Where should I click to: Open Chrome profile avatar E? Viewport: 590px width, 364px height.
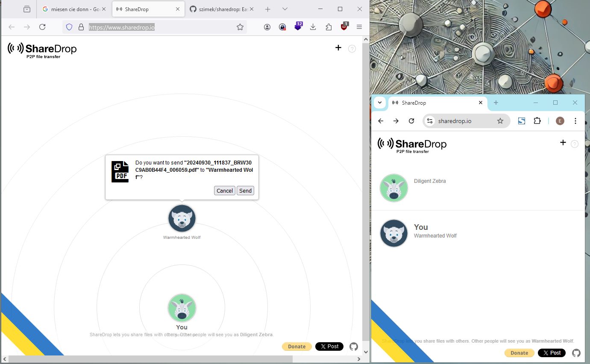tap(560, 121)
